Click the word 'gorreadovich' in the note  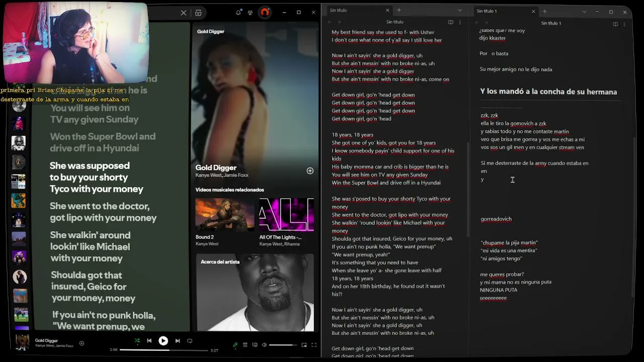tap(496, 219)
